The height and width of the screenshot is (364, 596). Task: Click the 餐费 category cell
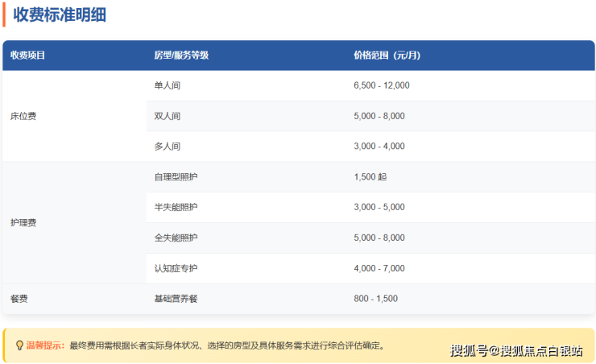pyautogui.click(x=19, y=299)
